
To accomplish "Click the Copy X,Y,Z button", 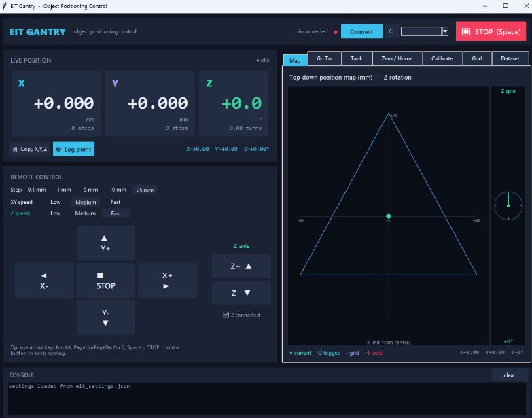I will point(30,149).
